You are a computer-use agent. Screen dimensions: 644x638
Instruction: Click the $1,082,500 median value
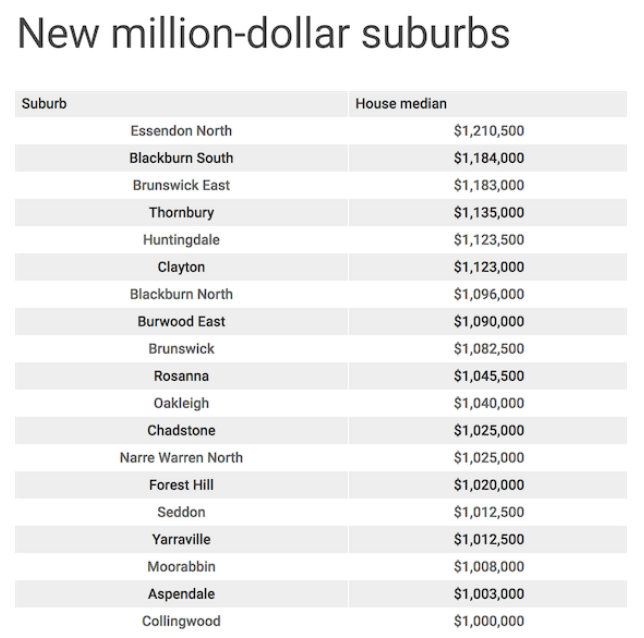coord(488,349)
